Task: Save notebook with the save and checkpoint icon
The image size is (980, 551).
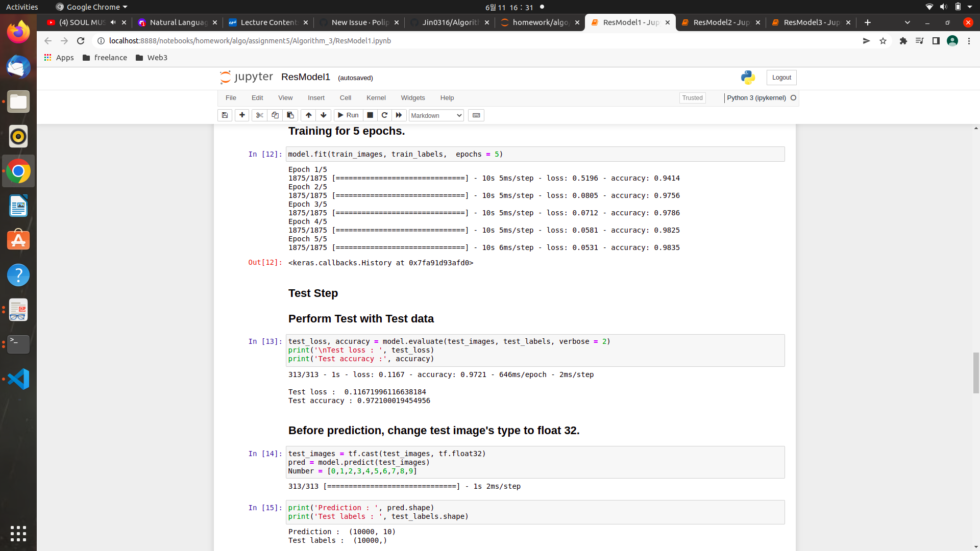Action: click(225, 115)
